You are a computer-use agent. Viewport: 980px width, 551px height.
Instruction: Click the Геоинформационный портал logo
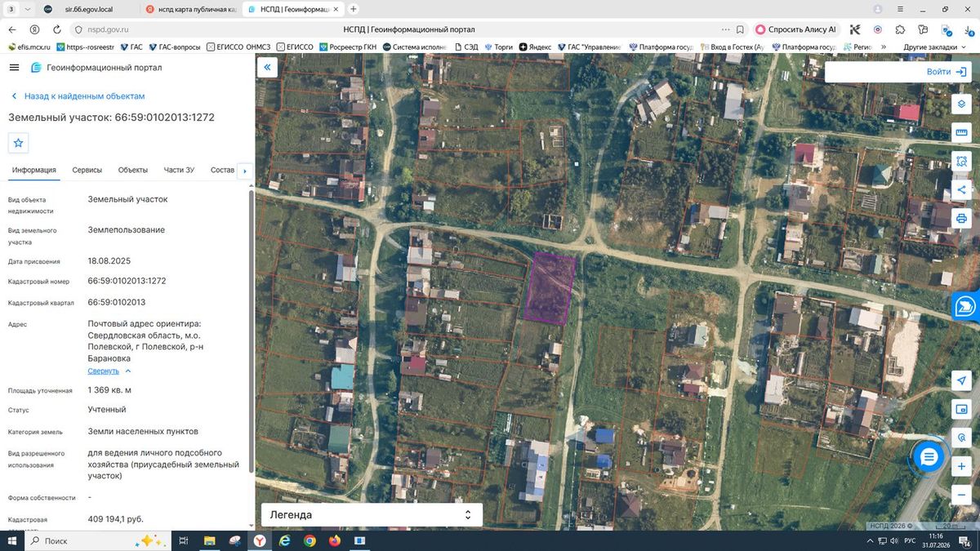(x=97, y=68)
